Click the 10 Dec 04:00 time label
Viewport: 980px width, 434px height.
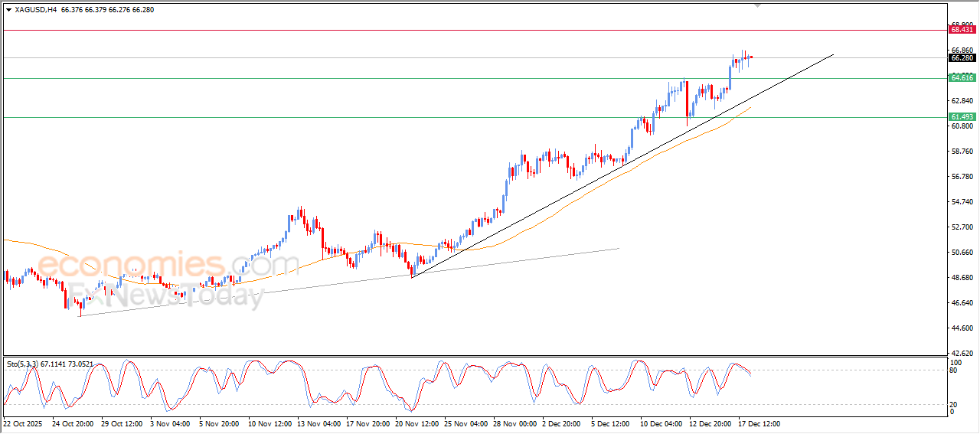pos(660,423)
